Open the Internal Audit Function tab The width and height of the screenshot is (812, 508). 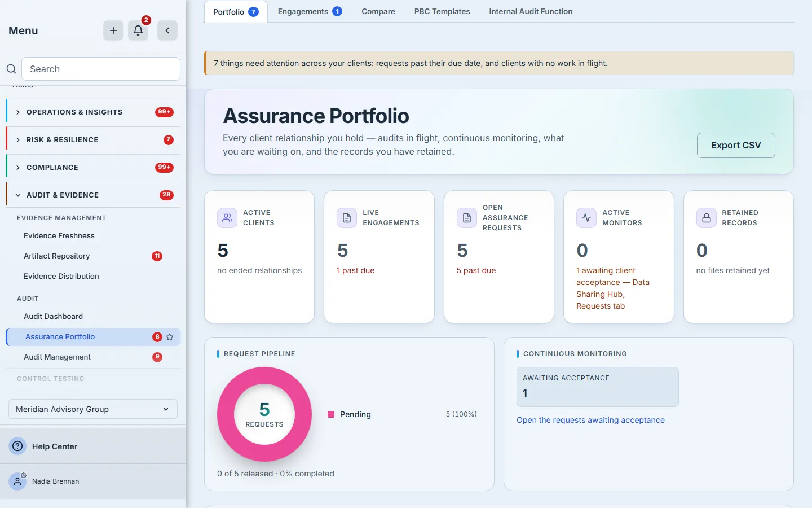tap(531, 11)
